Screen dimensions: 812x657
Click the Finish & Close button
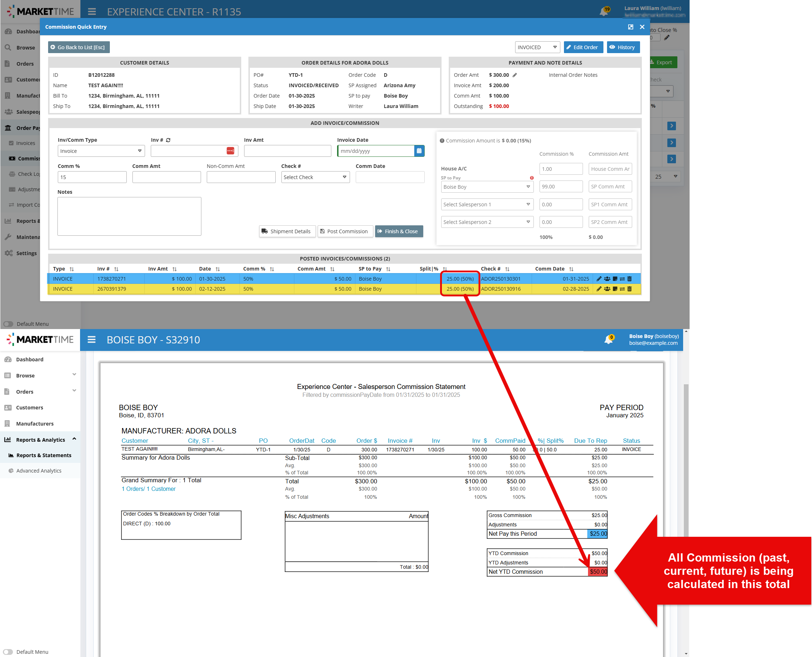pos(399,231)
